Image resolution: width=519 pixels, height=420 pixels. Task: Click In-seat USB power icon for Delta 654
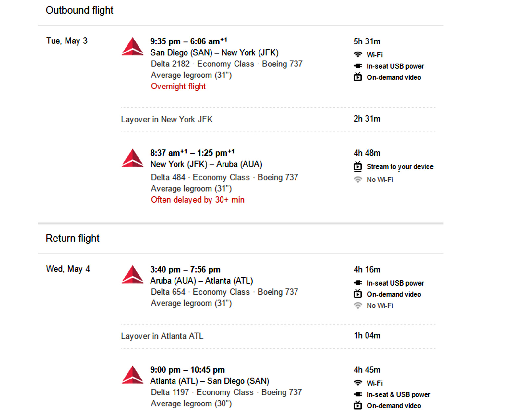click(358, 283)
